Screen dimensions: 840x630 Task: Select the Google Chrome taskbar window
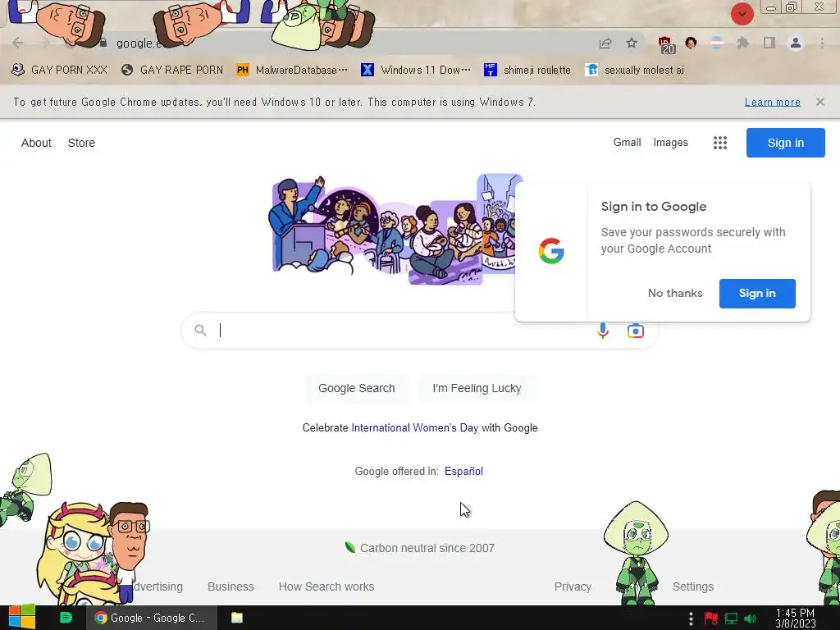[152, 618]
